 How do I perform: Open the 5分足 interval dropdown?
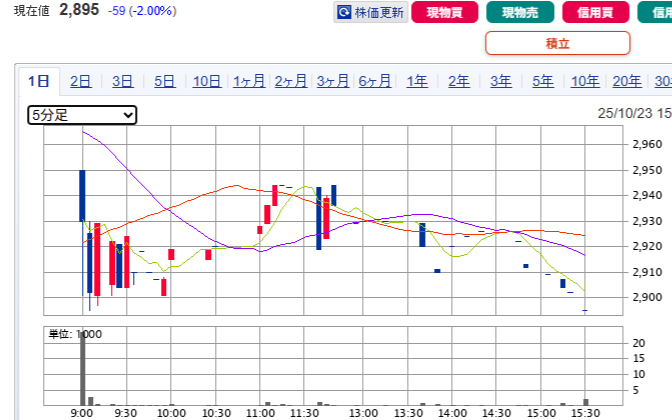point(82,115)
